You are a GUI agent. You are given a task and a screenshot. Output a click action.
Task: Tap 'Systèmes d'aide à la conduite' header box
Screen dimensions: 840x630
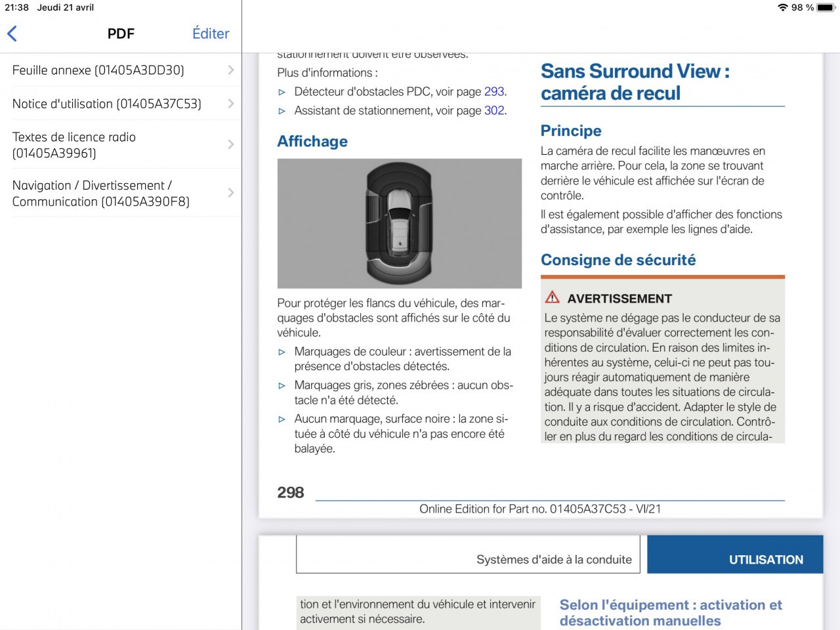pyautogui.click(x=469, y=555)
